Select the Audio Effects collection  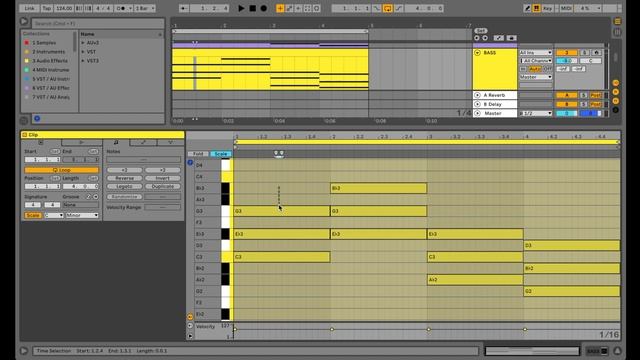(x=50, y=61)
